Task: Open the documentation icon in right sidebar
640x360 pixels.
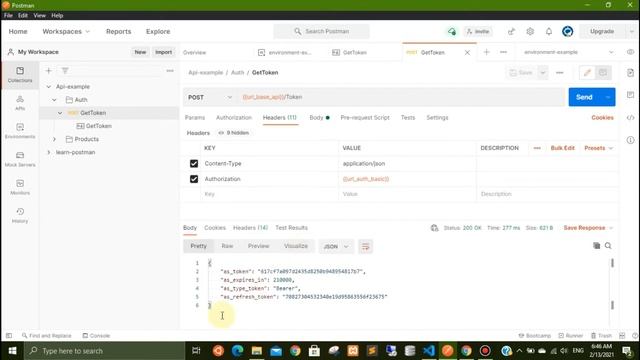Action: pyautogui.click(x=631, y=73)
